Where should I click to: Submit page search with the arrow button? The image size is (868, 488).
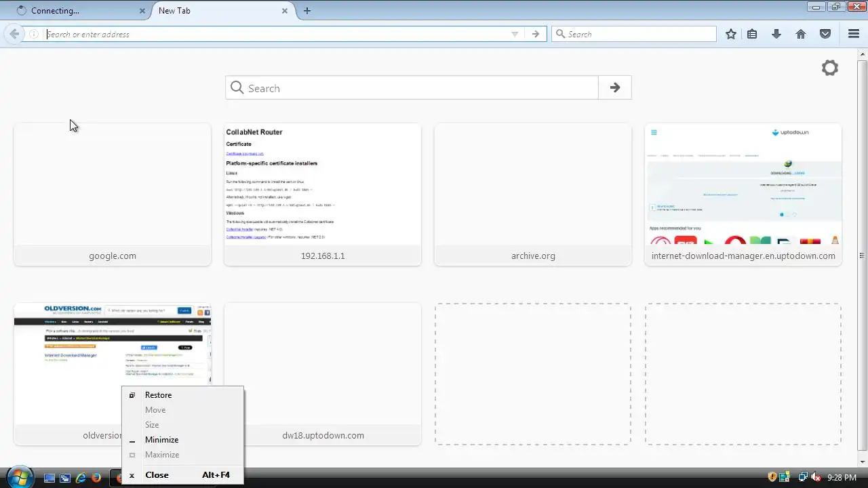tap(615, 87)
